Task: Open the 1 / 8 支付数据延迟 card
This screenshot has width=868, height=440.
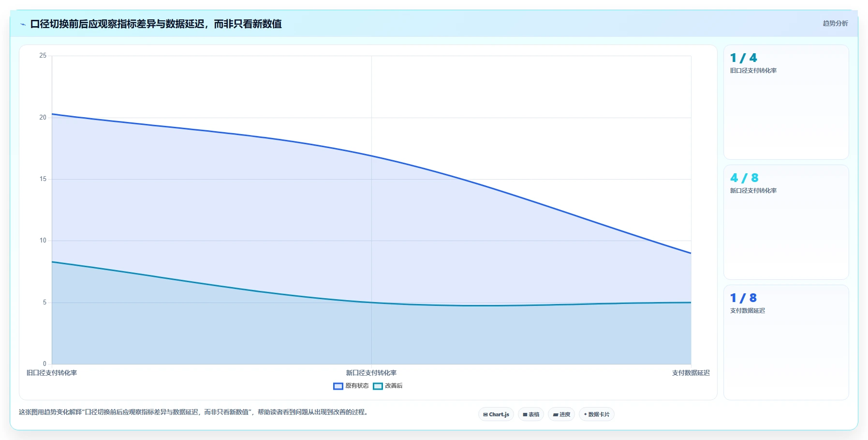Action: coord(786,342)
